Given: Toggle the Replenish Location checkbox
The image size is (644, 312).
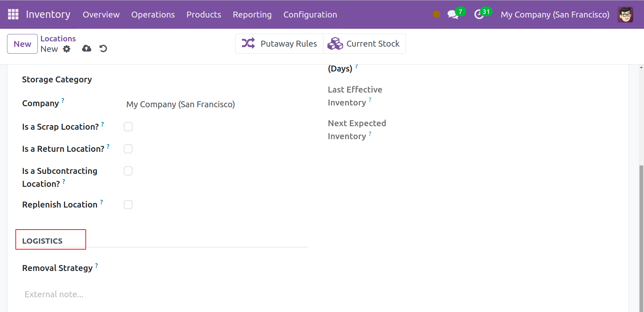Looking at the screenshot, I should tap(128, 205).
